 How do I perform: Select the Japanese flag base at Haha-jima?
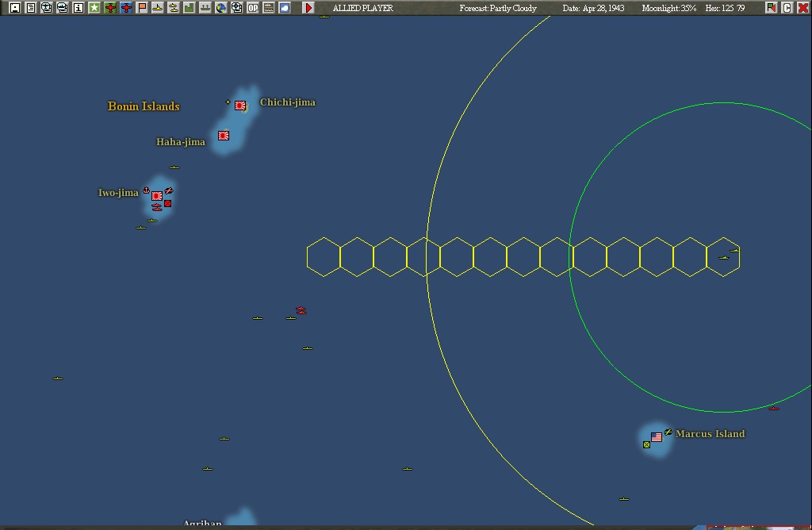click(223, 136)
